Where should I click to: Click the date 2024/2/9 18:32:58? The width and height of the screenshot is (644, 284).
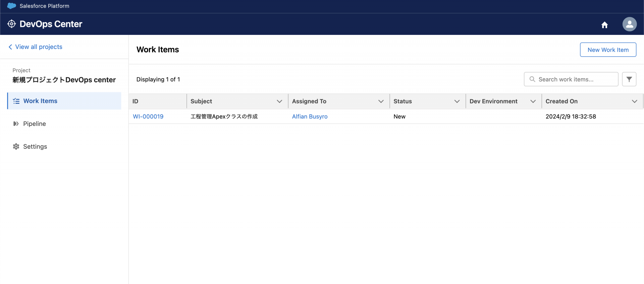571,116
